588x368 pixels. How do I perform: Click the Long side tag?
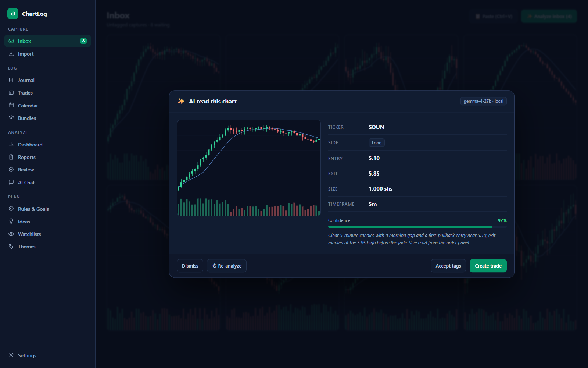pos(377,143)
